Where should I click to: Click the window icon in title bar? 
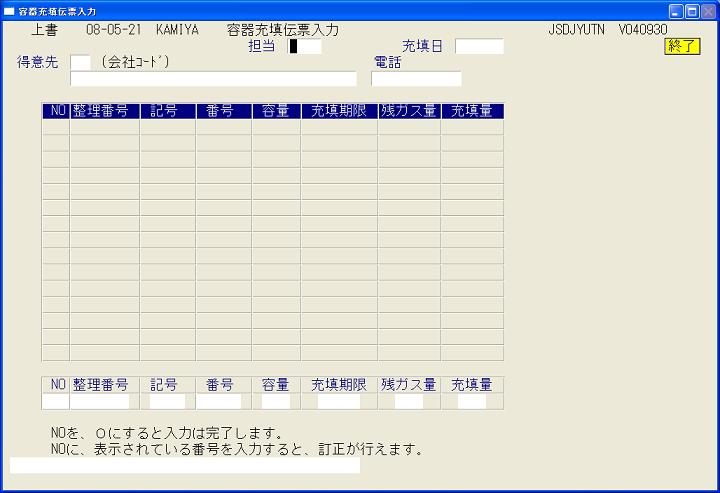(9, 11)
